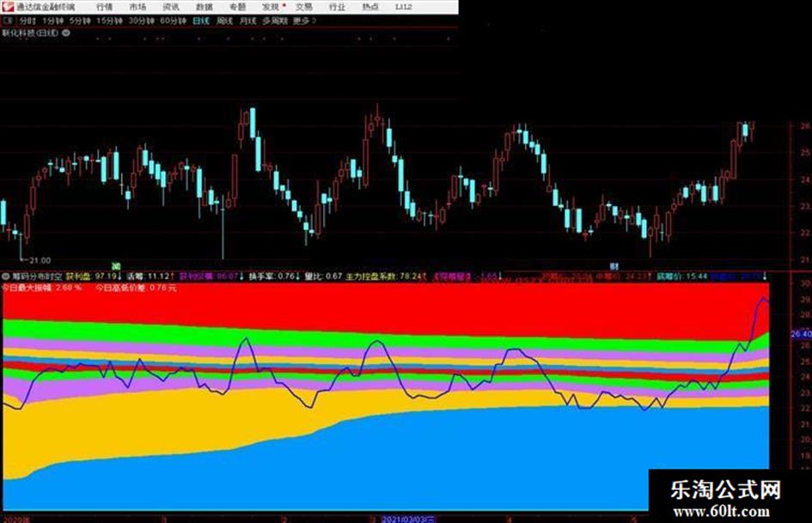The image size is (812, 523).
Task: Open the 发现 menu
Action: point(271,7)
